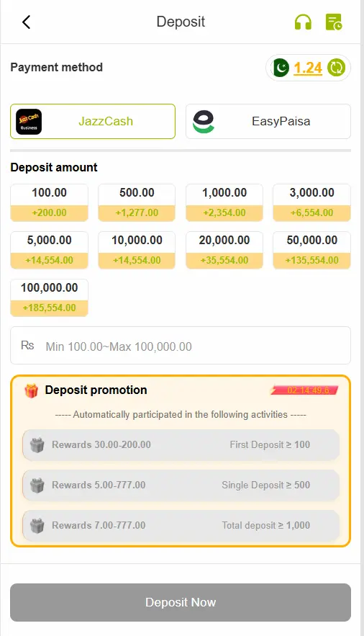Click the JazzCash Business logo
This screenshot has height=636, width=364.
click(29, 121)
